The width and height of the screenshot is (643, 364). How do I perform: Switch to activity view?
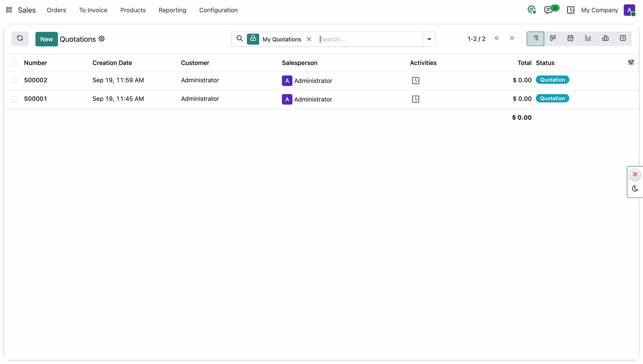[623, 39]
